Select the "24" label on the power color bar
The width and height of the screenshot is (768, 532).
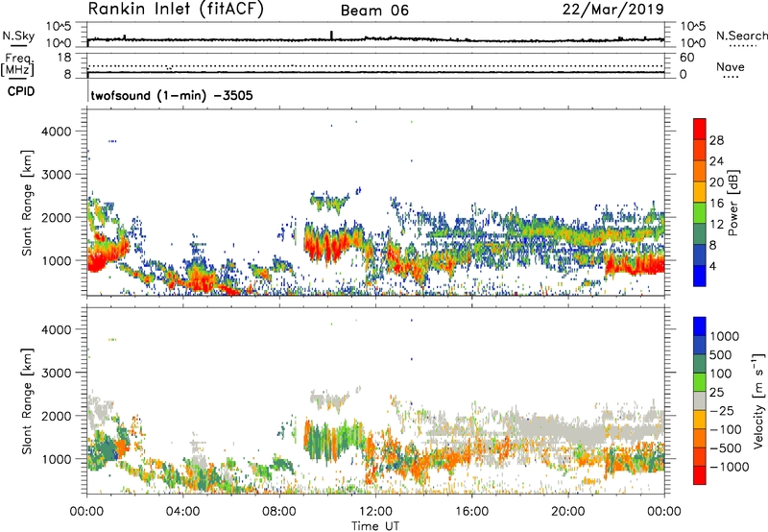coord(716,161)
